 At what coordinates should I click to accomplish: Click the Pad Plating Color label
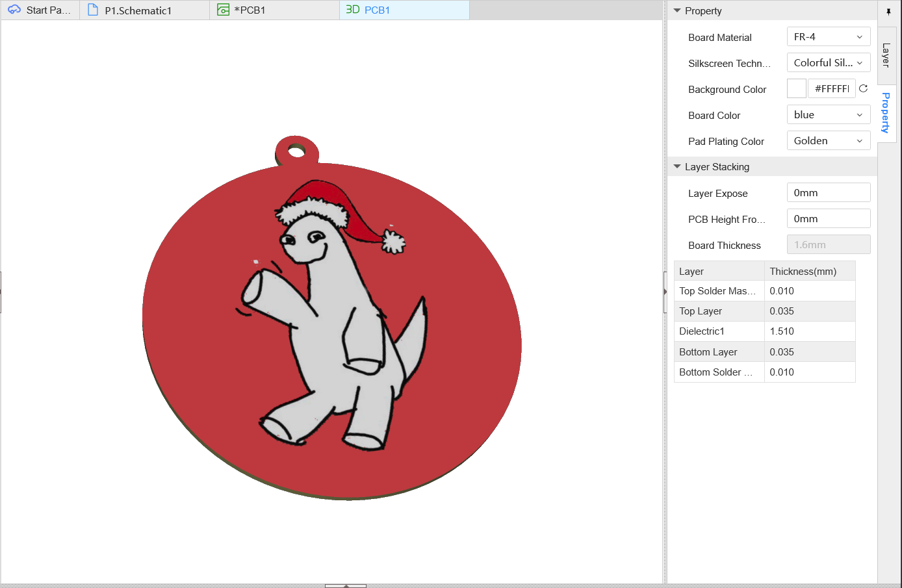726,142
